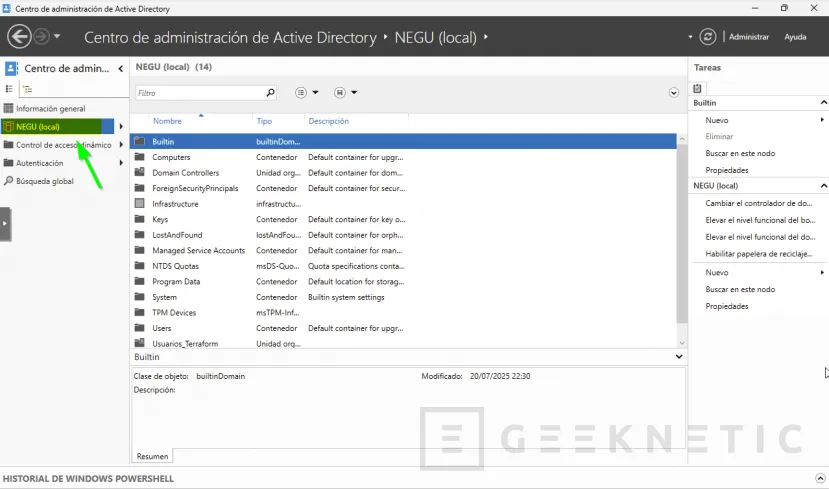Open Propiedades under Builtin tasks
Image resolution: width=829 pixels, height=489 pixels.
(726, 170)
